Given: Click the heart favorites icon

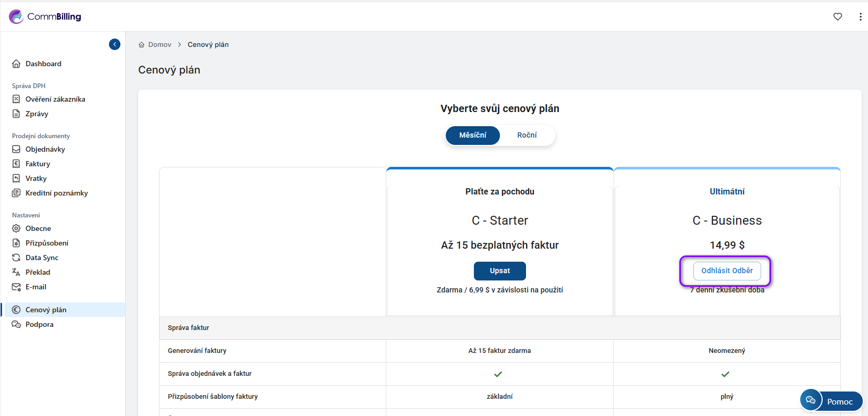Looking at the screenshot, I should pyautogui.click(x=837, y=17).
